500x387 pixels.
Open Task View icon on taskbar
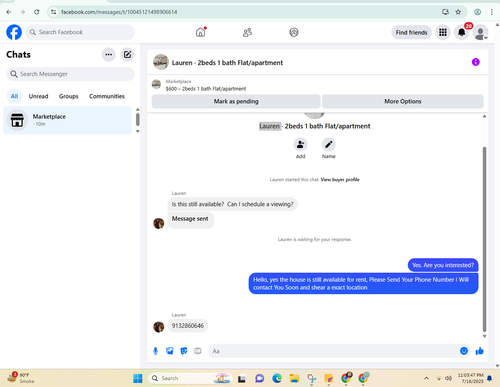(242, 379)
